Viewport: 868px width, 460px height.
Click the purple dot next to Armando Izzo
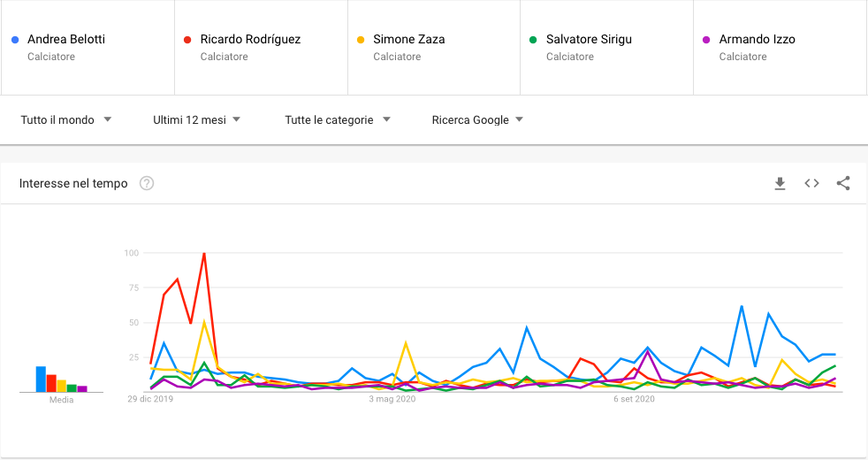[x=706, y=40]
